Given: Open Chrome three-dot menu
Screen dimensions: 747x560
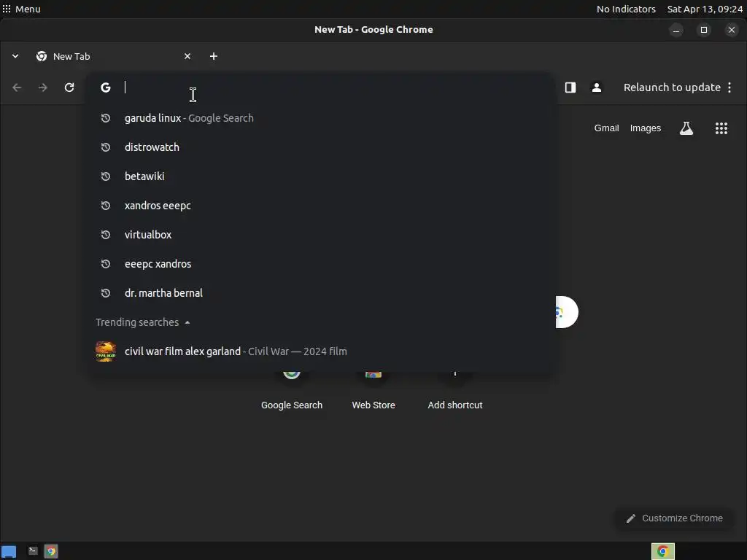Looking at the screenshot, I should [x=729, y=87].
